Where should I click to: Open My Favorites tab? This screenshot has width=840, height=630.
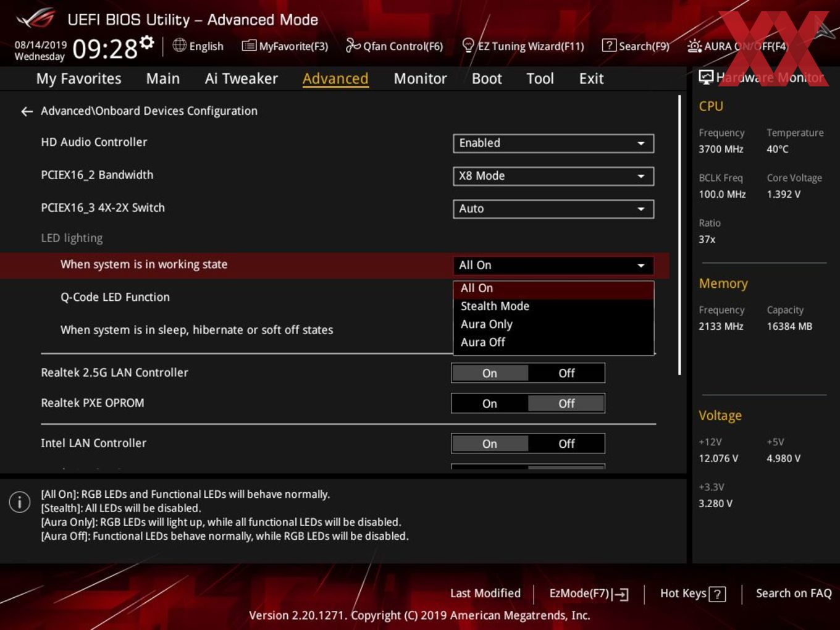coord(79,78)
